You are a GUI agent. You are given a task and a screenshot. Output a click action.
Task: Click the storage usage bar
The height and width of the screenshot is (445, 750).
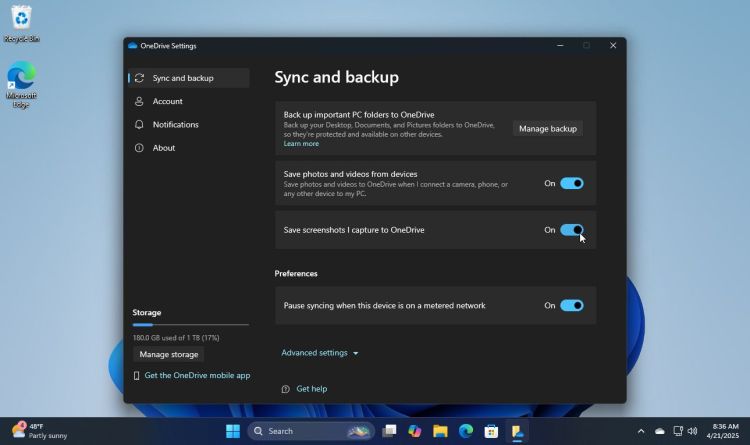coord(190,325)
